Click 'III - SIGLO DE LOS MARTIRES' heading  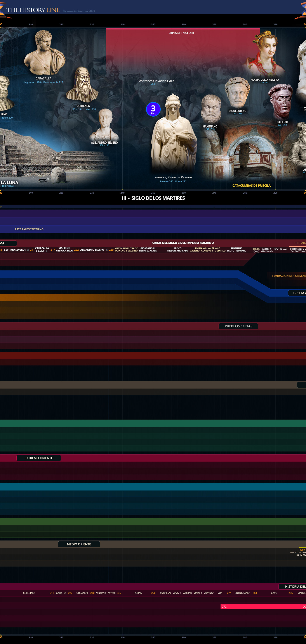153,198
